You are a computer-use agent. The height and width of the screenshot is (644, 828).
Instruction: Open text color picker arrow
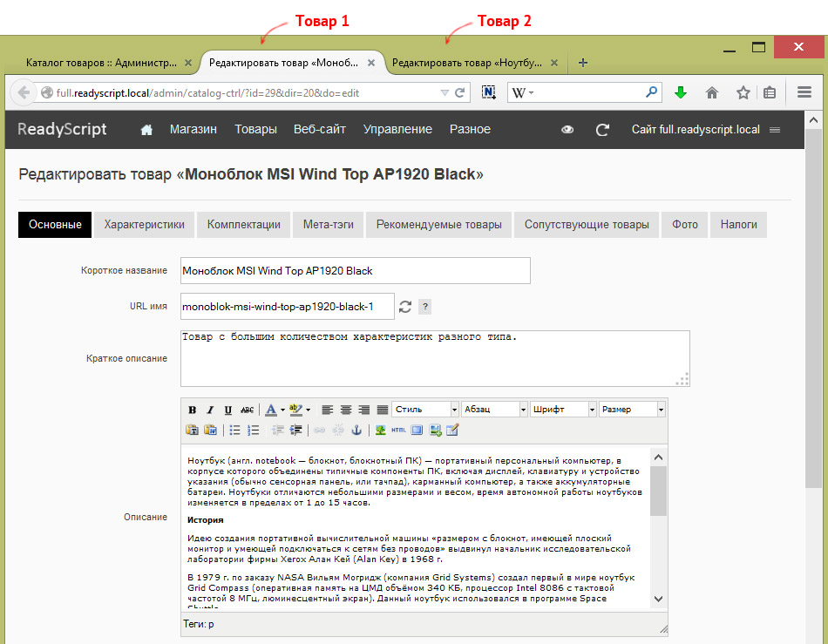click(282, 410)
